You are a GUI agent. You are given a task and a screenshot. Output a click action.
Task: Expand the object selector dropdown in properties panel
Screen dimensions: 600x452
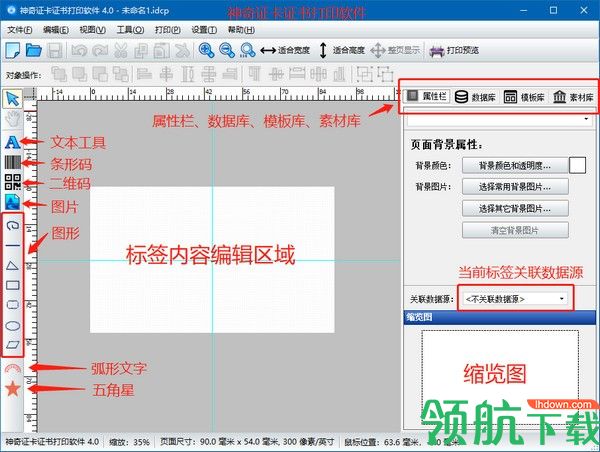pos(586,119)
